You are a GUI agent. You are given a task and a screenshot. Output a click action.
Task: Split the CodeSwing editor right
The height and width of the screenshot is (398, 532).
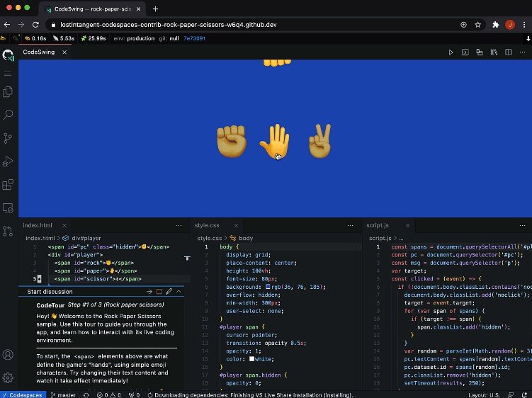(x=508, y=52)
